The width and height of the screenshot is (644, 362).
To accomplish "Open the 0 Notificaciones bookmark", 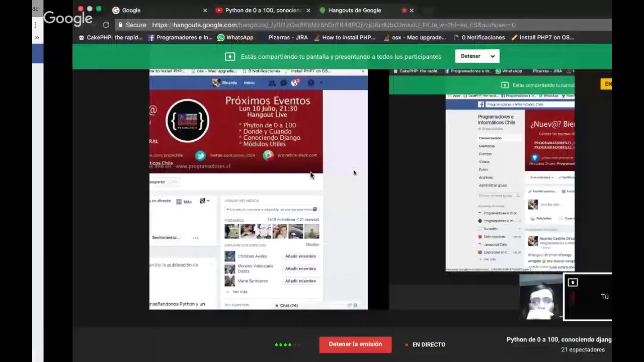I will [479, 37].
